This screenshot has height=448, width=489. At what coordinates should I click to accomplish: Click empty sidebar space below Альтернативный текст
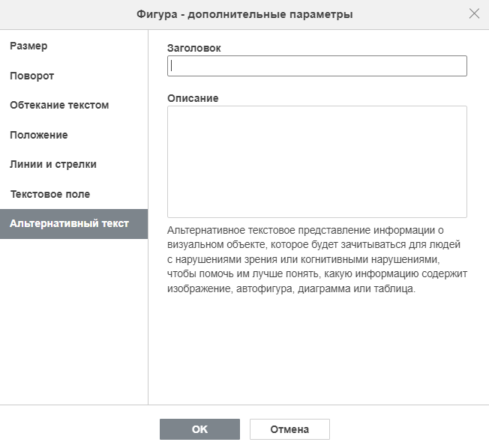click(74, 321)
